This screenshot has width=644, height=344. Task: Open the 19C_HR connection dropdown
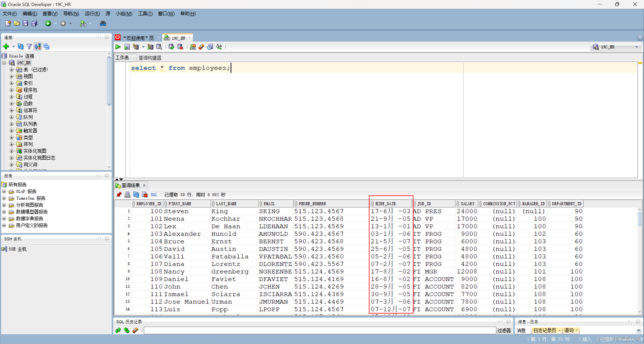(636, 47)
